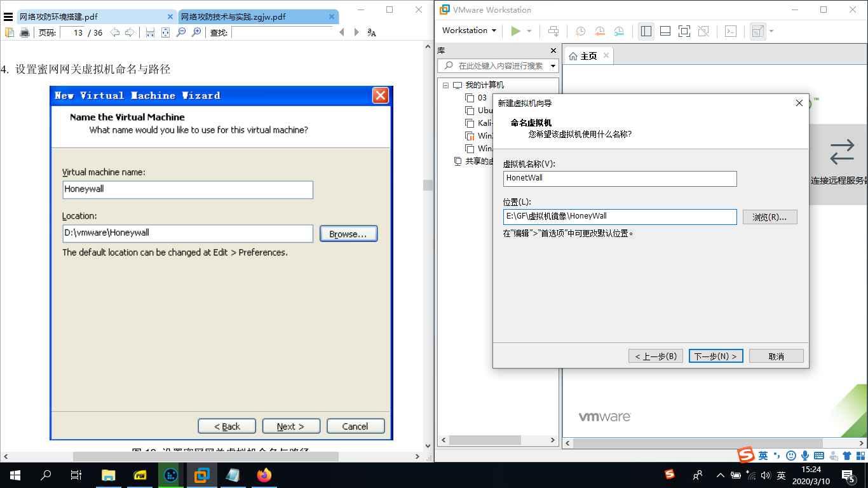This screenshot has height=488, width=868.
Task: Open the PDF reader hamburger menu
Action: click(x=8, y=17)
